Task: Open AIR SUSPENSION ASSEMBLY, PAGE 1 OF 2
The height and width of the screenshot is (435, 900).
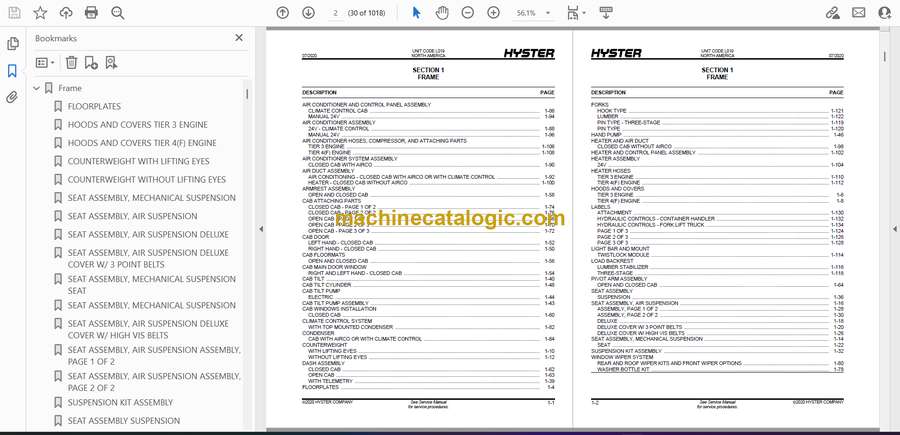Action: (154, 356)
